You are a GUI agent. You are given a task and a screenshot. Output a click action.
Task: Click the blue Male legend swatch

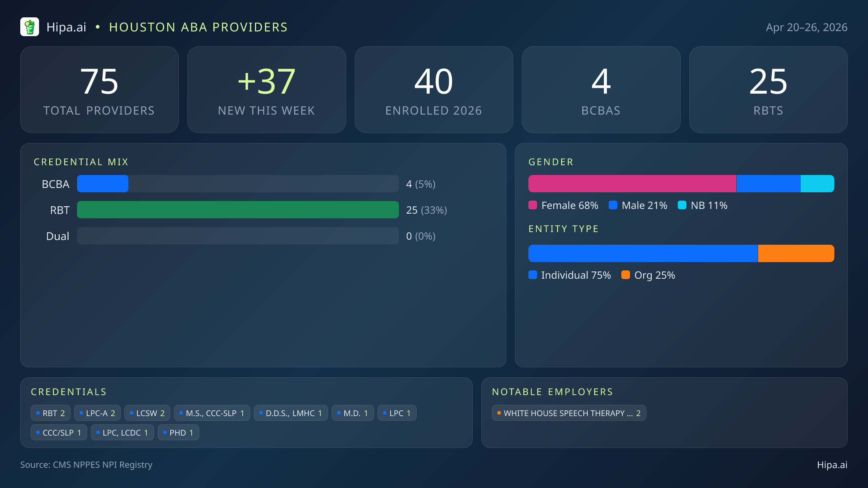click(x=613, y=205)
